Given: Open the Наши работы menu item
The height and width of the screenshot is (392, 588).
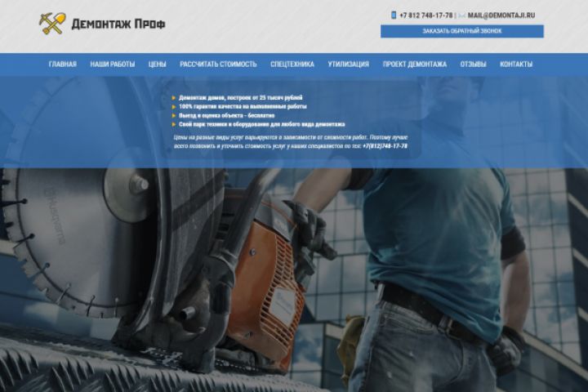Looking at the screenshot, I should (x=113, y=65).
